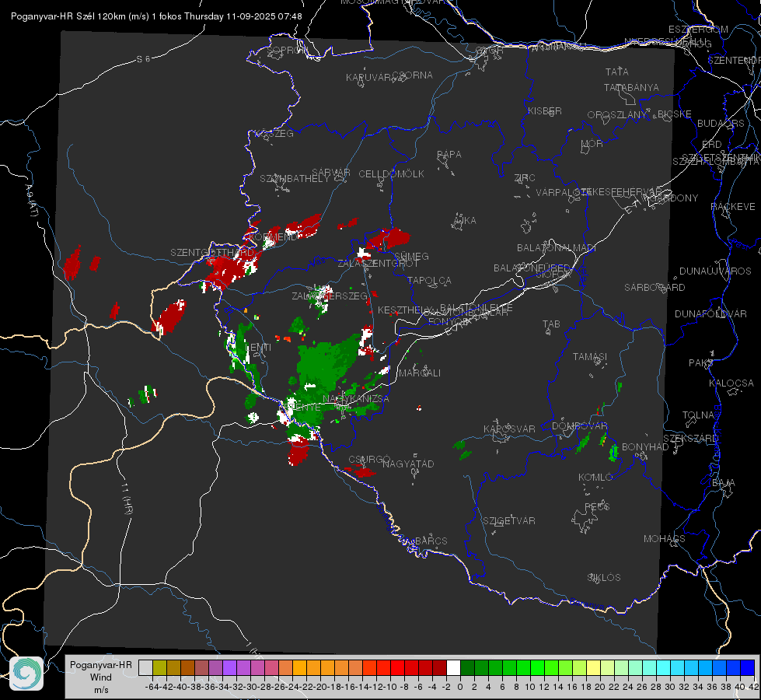
Task: Click the 11 (HR) road label
Action: pos(127,499)
